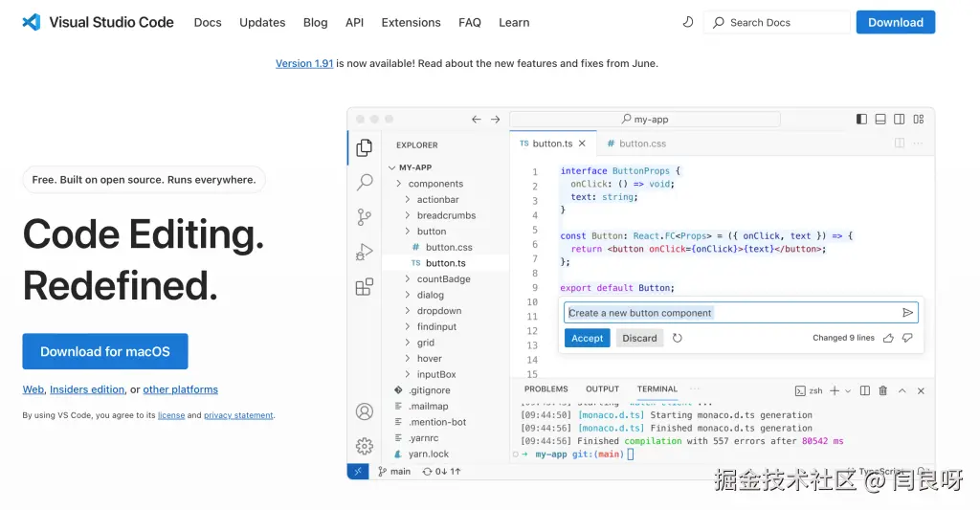Toggle the primary sidebar layout icon

(861, 120)
